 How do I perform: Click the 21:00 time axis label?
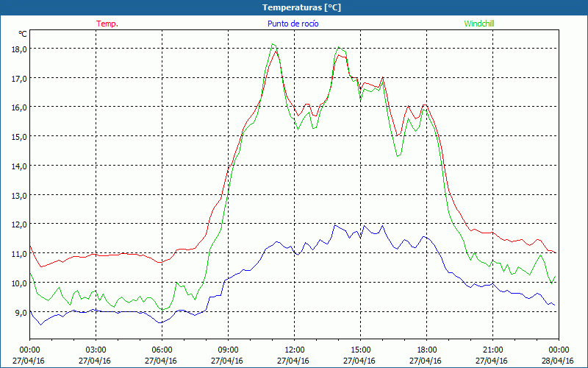[492, 350]
